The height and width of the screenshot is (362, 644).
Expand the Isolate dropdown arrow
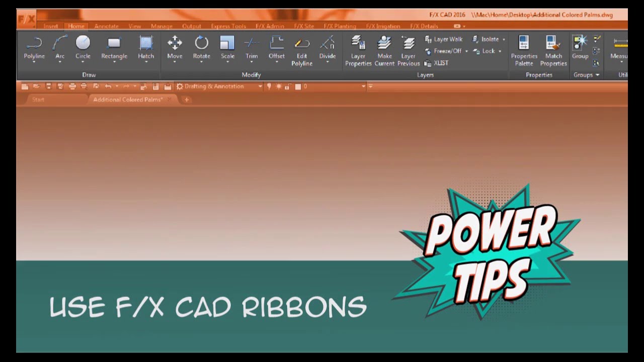coord(504,39)
